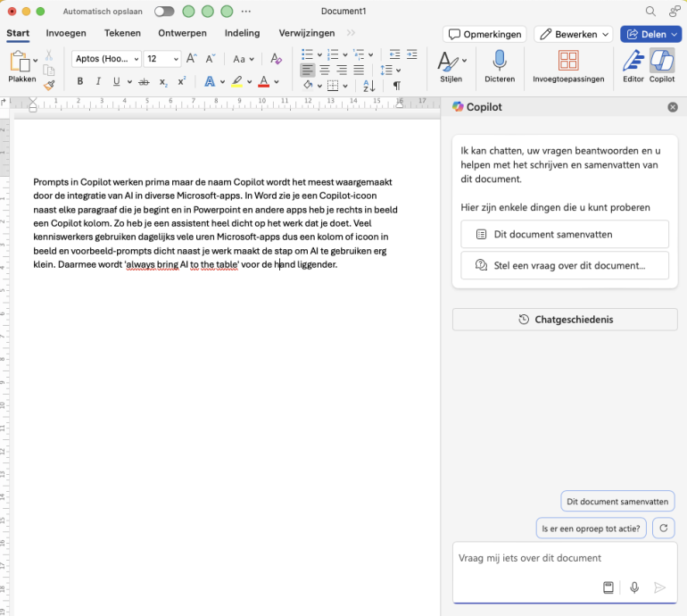Decrease font size with smaller A icon
This screenshot has width=687, height=616.
pos(211,58)
